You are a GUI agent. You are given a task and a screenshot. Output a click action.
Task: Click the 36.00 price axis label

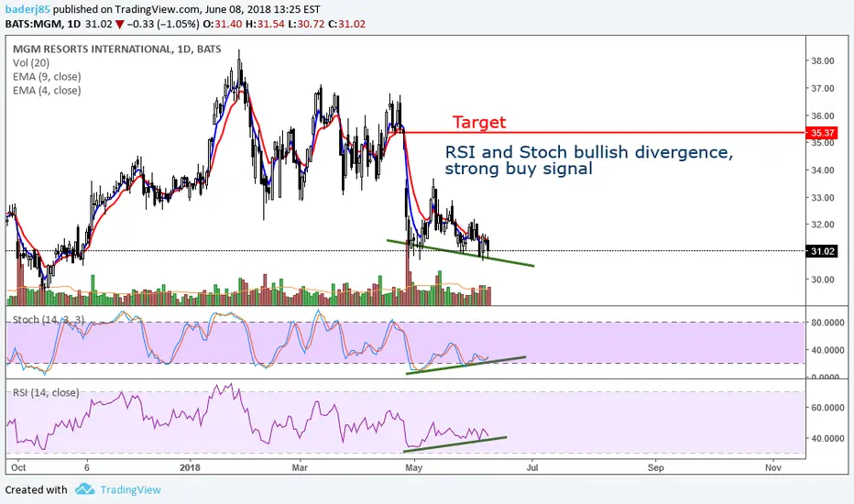pyautogui.click(x=823, y=115)
